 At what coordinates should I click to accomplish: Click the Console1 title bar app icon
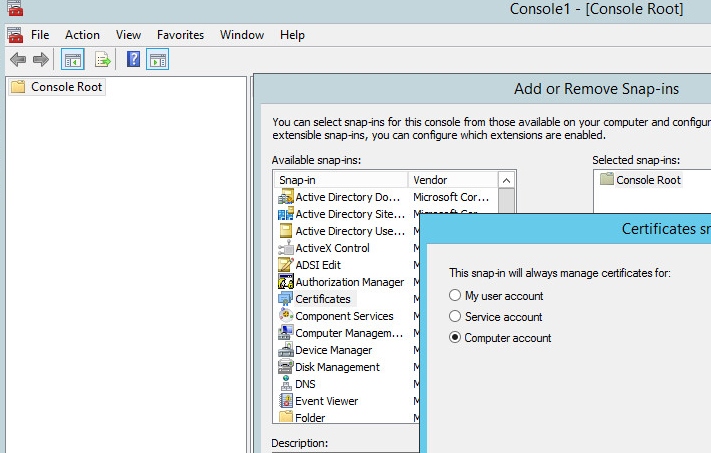click(x=15, y=8)
